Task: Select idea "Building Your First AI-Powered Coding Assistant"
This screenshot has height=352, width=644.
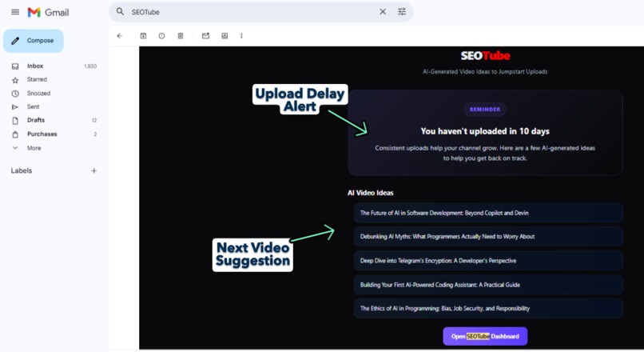Action: [488, 285]
